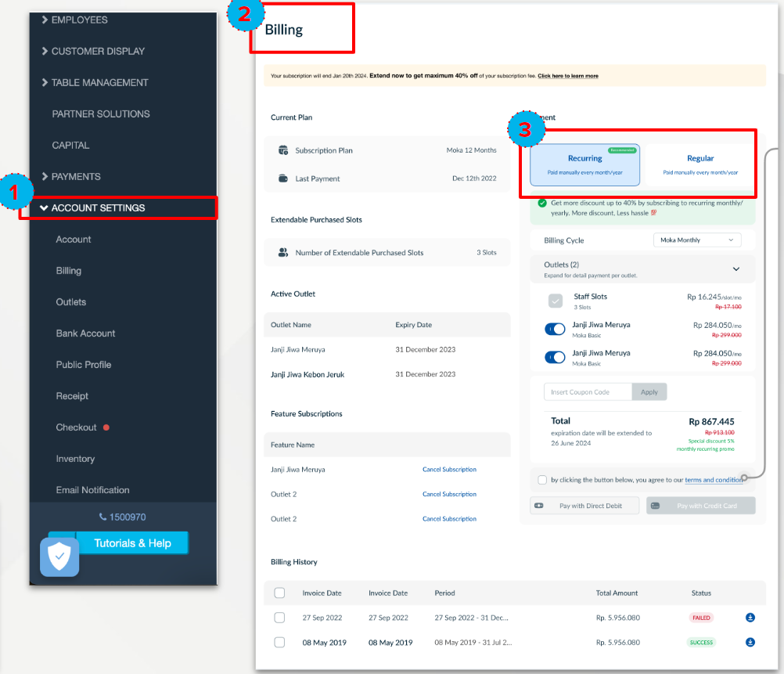
Task: Click the Last Payment wallet icon
Action: 283,178
